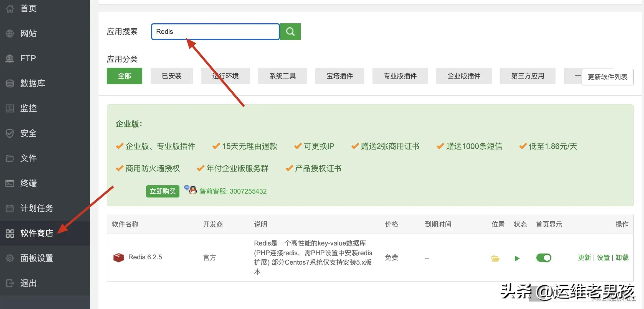Switch to the 已安装 category tab
The height and width of the screenshot is (309, 644).
coord(171,76)
